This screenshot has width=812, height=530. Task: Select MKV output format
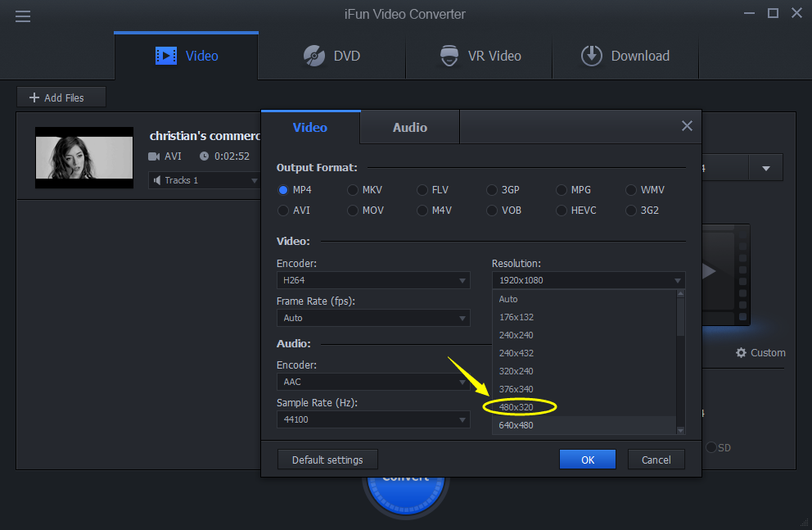coord(353,190)
